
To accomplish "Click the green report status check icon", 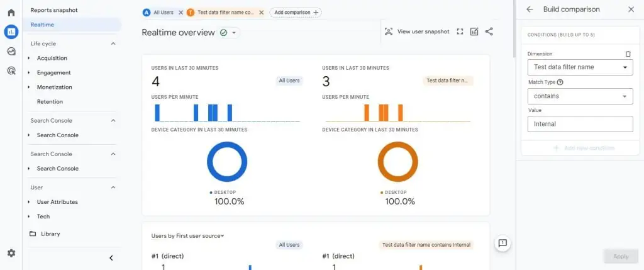I will [223, 33].
